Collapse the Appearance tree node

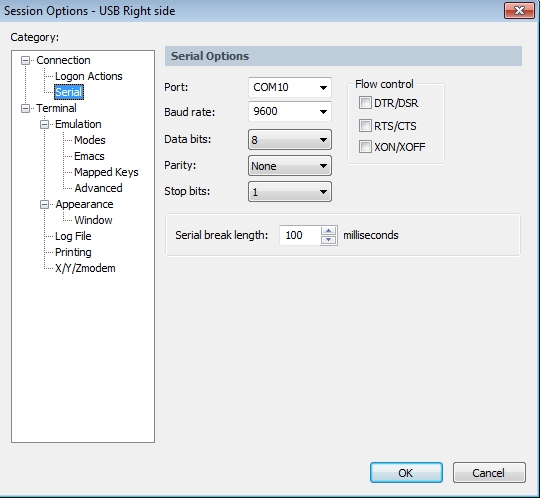pos(44,205)
